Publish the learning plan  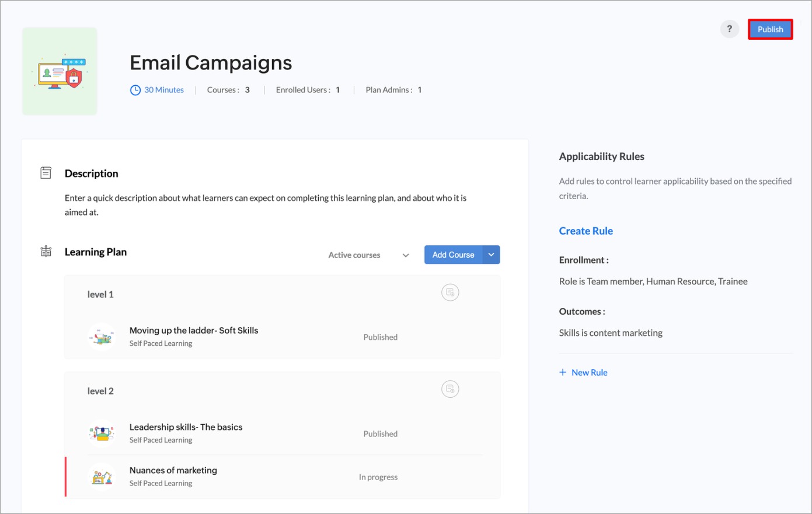770,29
